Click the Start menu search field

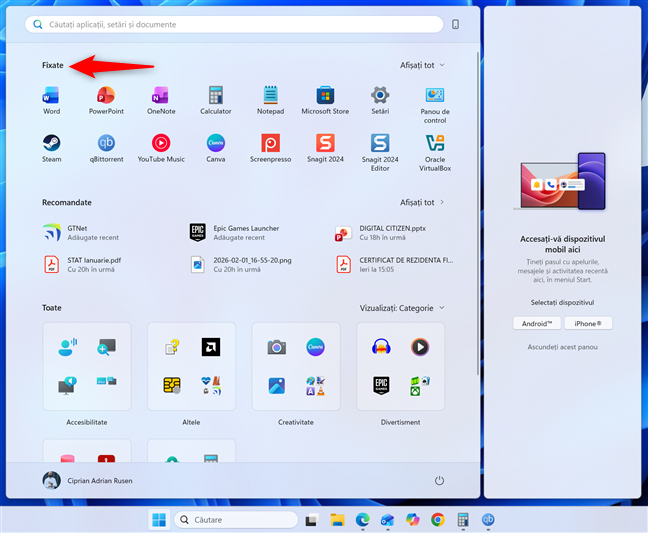(234, 24)
